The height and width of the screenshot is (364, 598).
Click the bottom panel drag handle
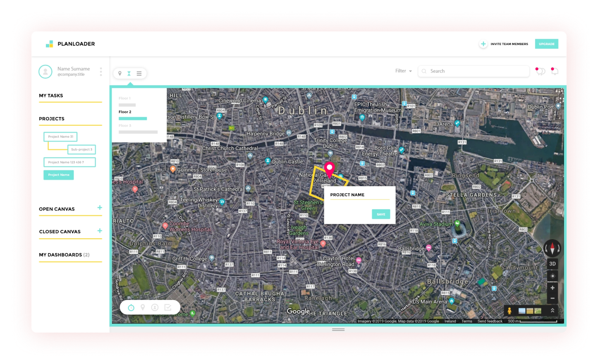point(338,330)
